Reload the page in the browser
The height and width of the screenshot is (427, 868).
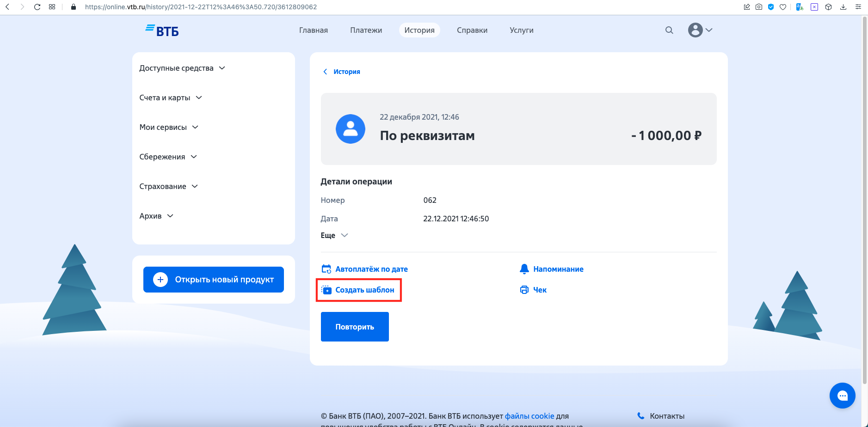[37, 7]
